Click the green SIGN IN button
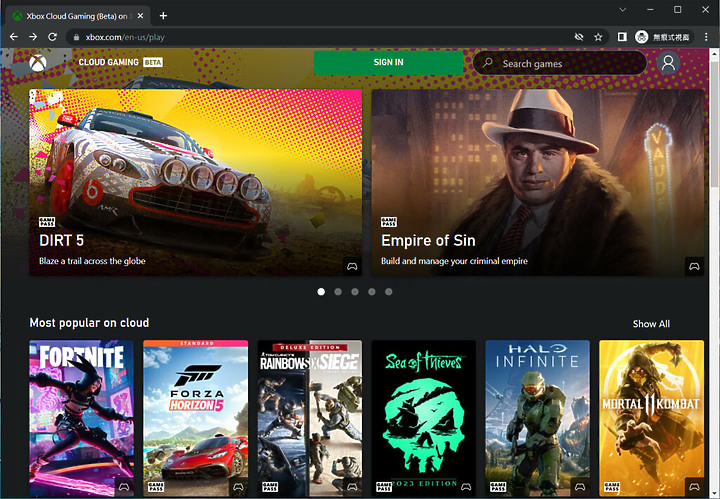 click(388, 62)
